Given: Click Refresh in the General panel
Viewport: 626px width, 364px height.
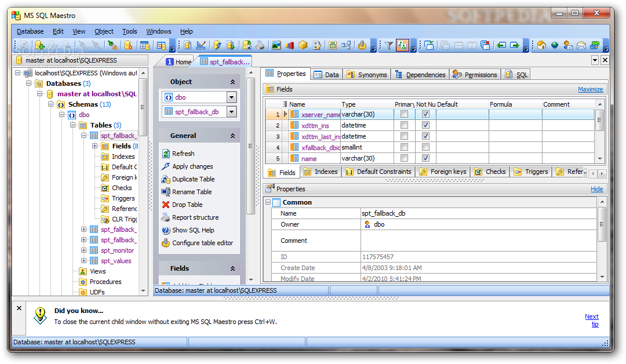Looking at the screenshot, I should tap(178, 154).
